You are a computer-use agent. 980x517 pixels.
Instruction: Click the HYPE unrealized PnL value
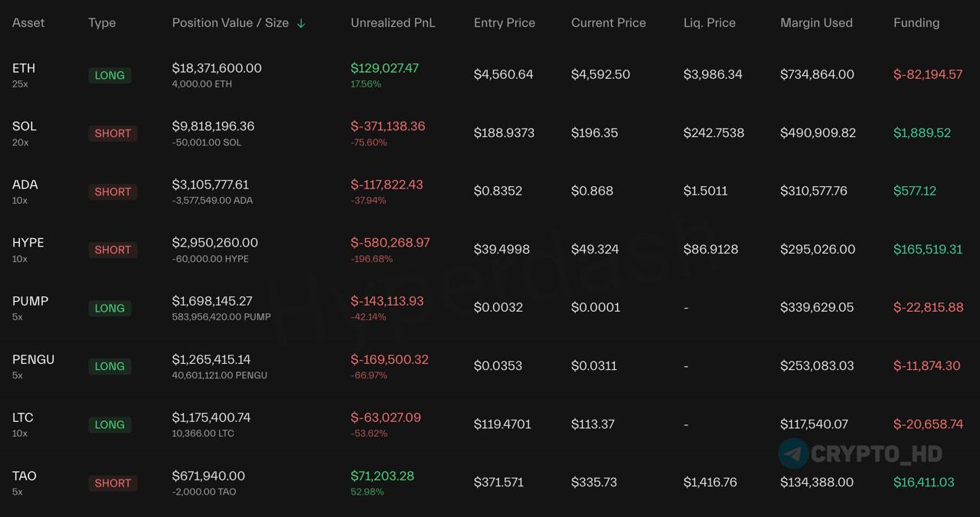[x=390, y=243]
